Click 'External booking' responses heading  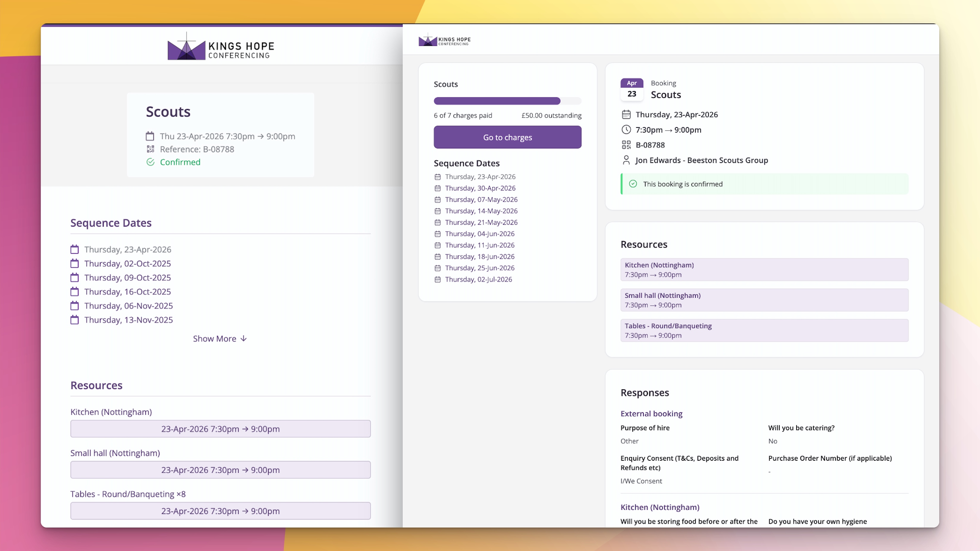(651, 413)
